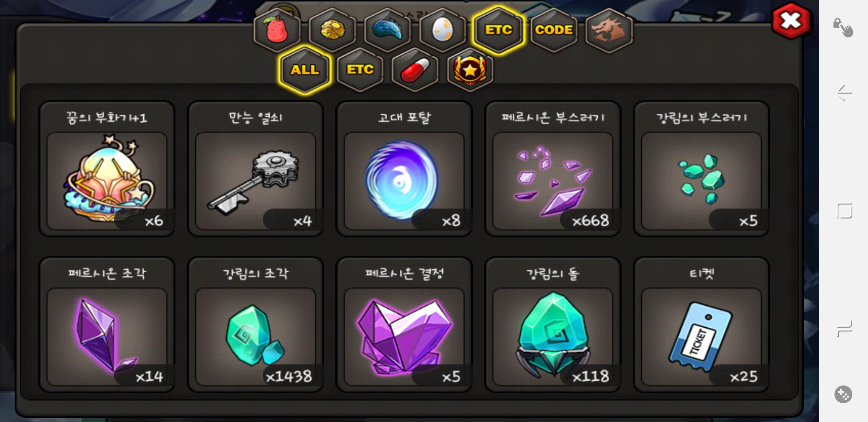Open the CODE tab

click(x=554, y=30)
